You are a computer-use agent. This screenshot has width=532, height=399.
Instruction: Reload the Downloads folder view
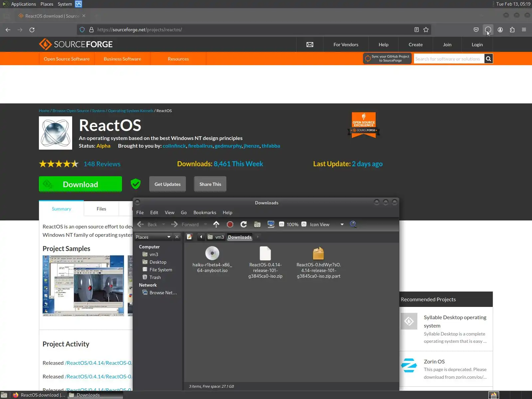coord(244,224)
